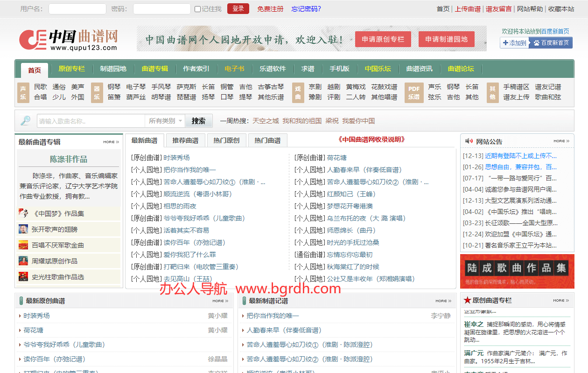Expand MORE in 最新曲谱专辑 panel
Screen dimensions: 588x373
[x=111, y=142]
